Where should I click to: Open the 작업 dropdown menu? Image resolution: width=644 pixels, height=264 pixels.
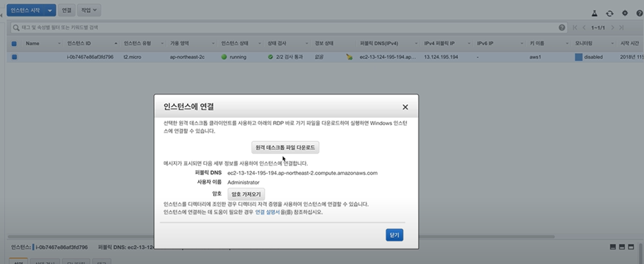coord(89,10)
